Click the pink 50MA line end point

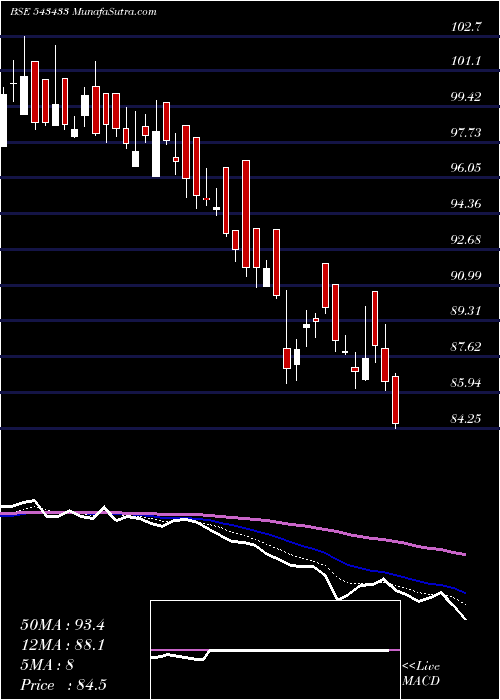point(465,554)
